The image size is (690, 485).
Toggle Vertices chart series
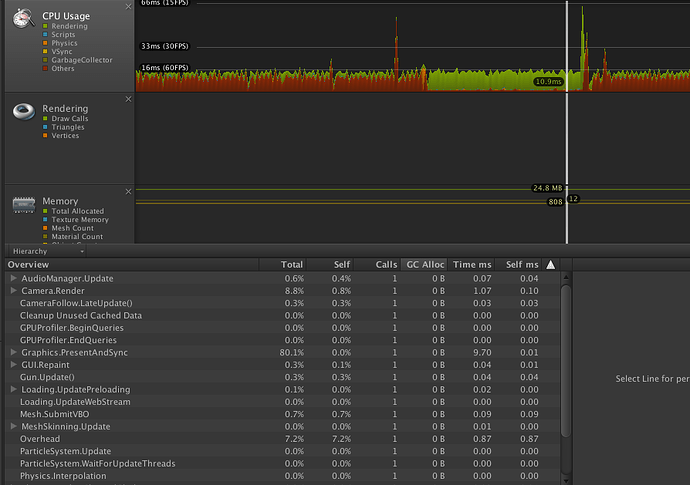point(45,136)
